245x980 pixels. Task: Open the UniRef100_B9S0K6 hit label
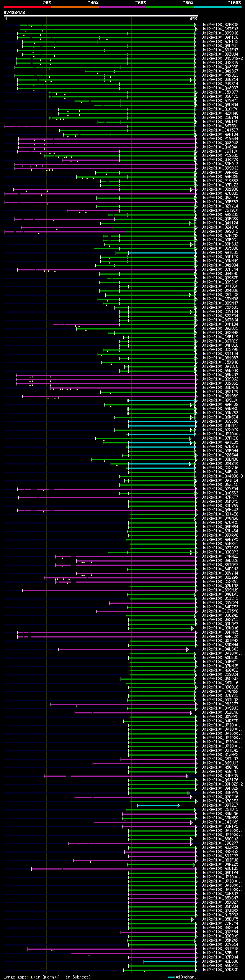pos(220,33)
